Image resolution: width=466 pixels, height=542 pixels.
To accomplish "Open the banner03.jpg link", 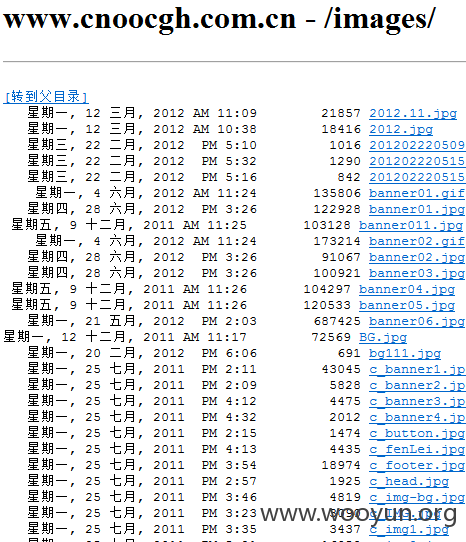I will 417,273.
